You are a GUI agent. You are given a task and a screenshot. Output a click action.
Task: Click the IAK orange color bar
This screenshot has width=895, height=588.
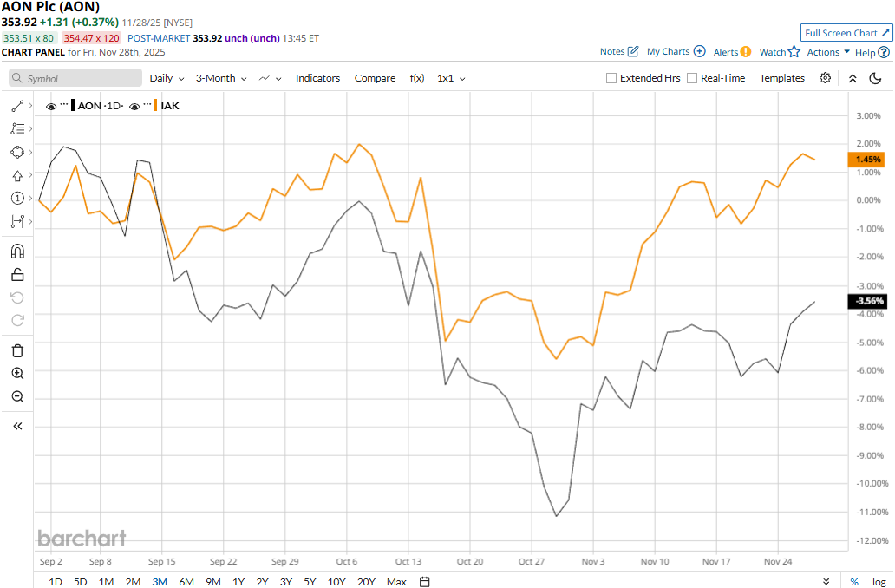click(x=156, y=106)
